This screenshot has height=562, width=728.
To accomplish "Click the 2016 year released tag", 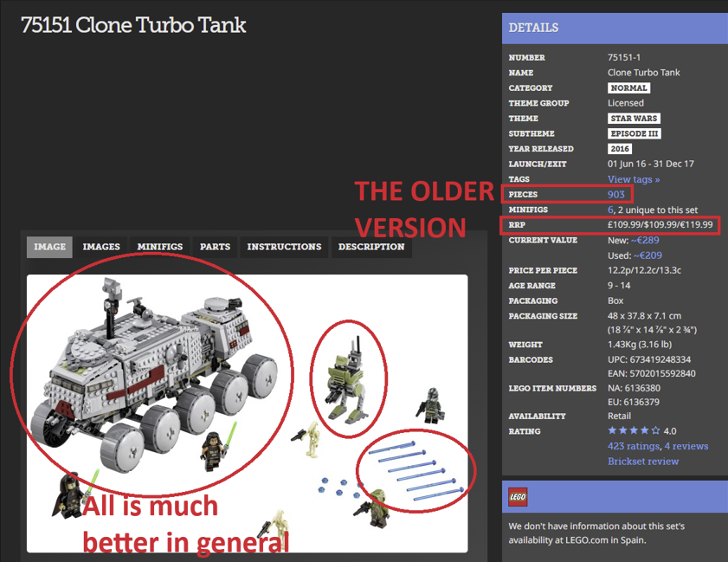I will [x=620, y=149].
